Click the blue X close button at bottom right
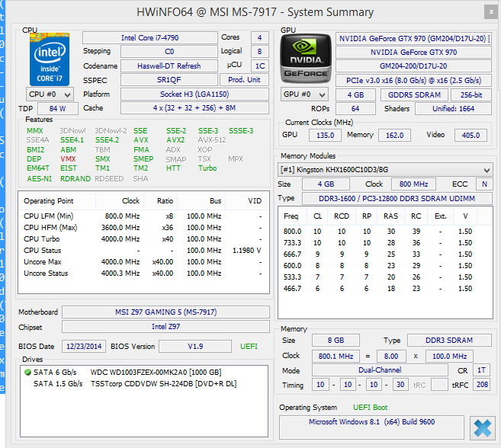Image resolution: width=501 pixels, height=448 pixels. (x=483, y=428)
